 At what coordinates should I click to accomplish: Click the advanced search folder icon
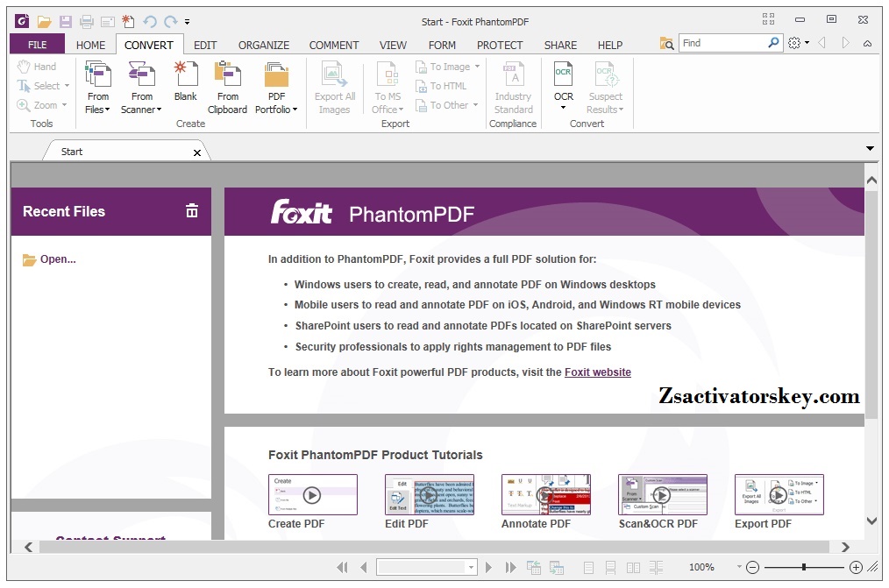[x=666, y=43]
